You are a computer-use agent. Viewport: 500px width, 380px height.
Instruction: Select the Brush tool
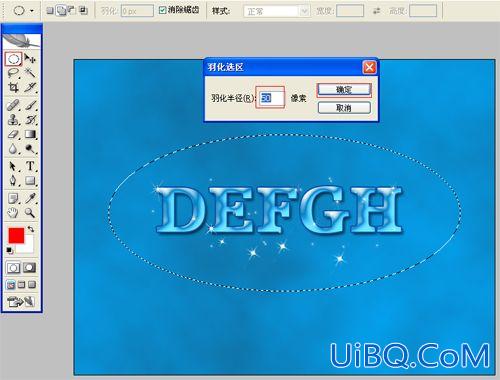(30, 105)
